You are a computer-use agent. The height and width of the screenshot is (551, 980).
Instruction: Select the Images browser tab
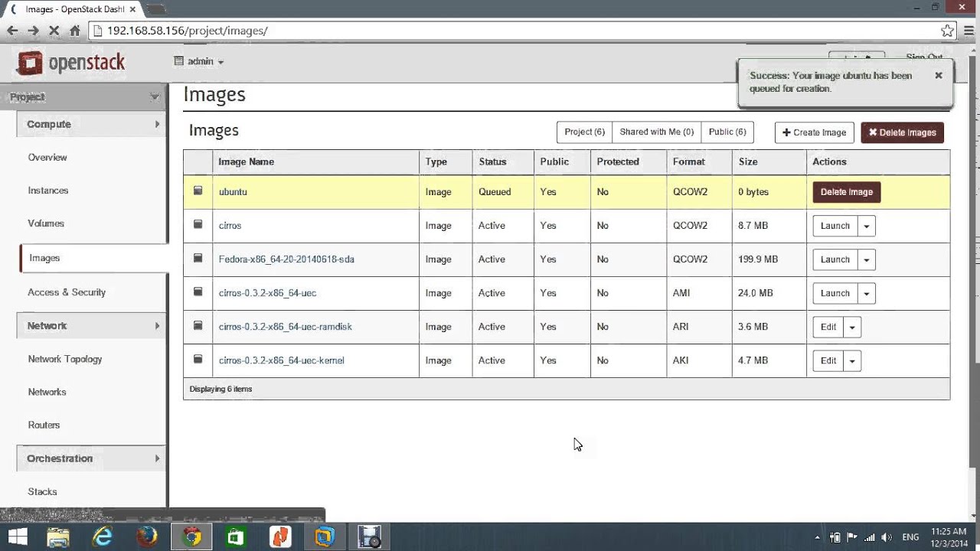click(73, 9)
